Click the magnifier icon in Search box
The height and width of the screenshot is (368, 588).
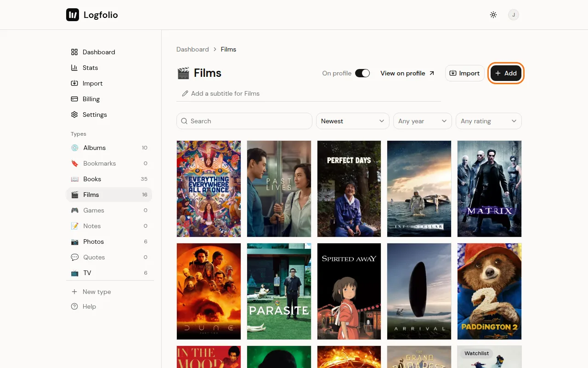[x=184, y=121]
